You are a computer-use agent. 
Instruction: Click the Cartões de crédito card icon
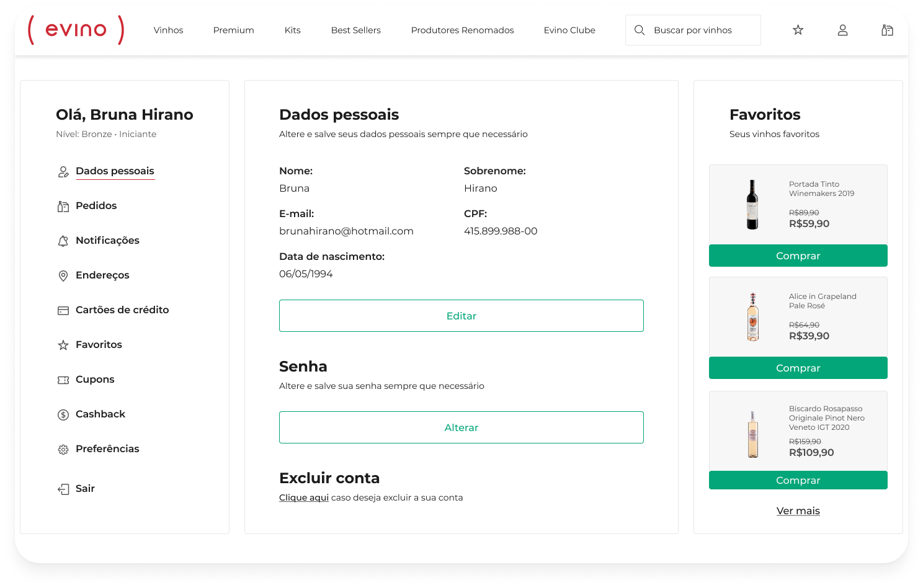pyautogui.click(x=63, y=311)
